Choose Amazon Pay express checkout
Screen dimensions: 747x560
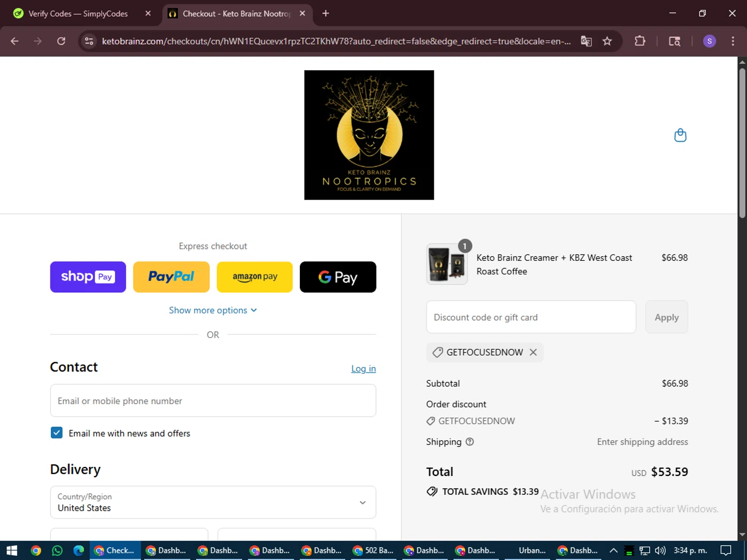[x=255, y=277]
